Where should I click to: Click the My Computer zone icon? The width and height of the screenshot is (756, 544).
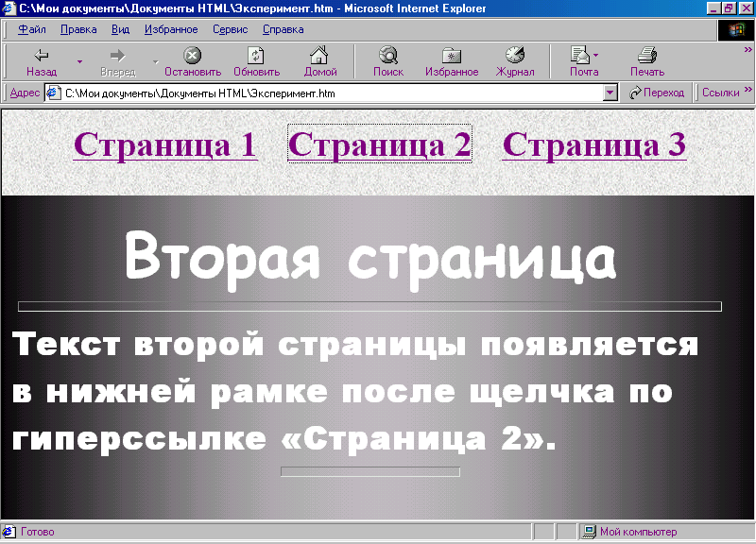click(x=589, y=532)
